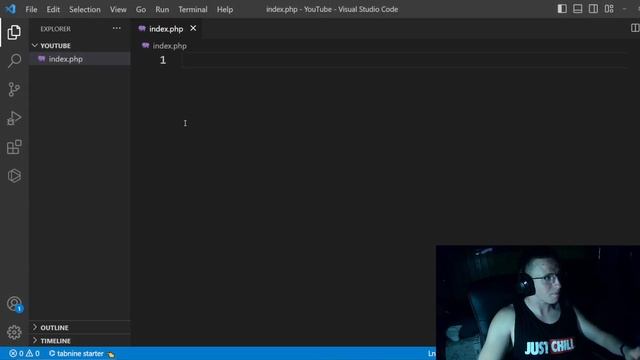The width and height of the screenshot is (640, 360).
Task: Open the Manage gear icon
Action: point(14,332)
